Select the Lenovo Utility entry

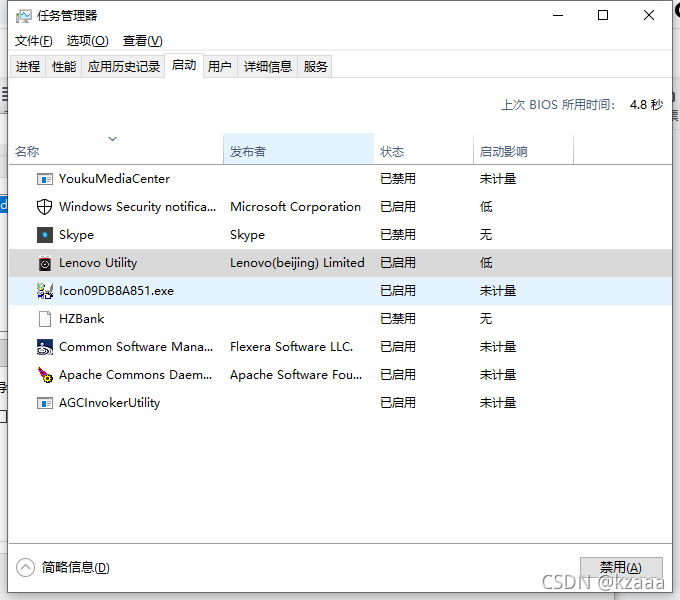click(98, 263)
